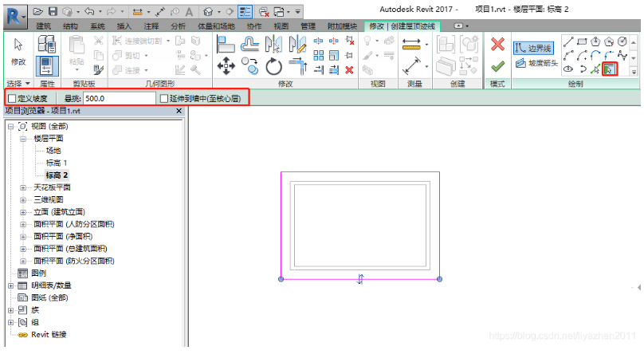Click the Text tool icon in quick access toolbar
The height and width of the screenshot is (358, 644).
point(189,12)
